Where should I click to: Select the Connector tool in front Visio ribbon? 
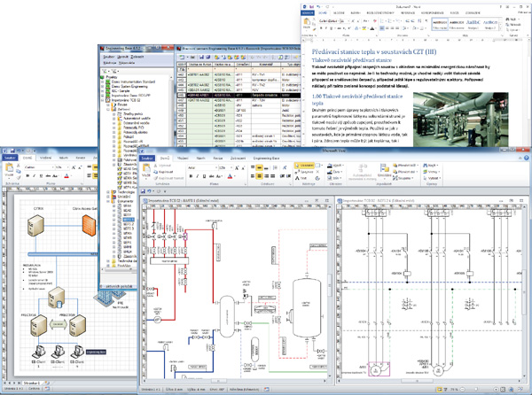click(304, 172)
